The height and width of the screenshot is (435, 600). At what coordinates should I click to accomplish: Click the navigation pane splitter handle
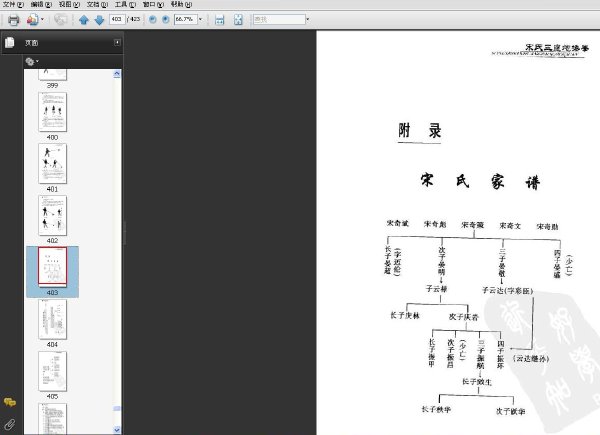pos(124,232)
